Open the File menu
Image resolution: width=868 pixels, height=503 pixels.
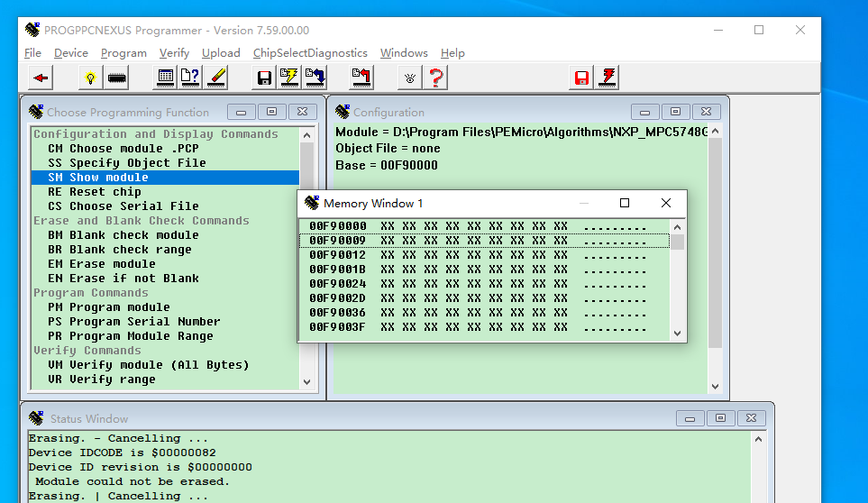pos(32,52)
